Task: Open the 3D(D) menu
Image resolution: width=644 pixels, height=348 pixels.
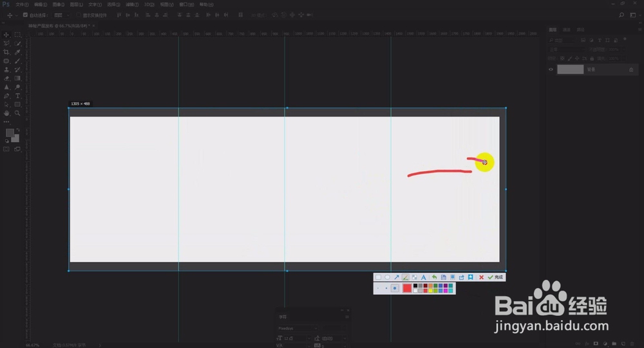Action: [x=149, y=5]
